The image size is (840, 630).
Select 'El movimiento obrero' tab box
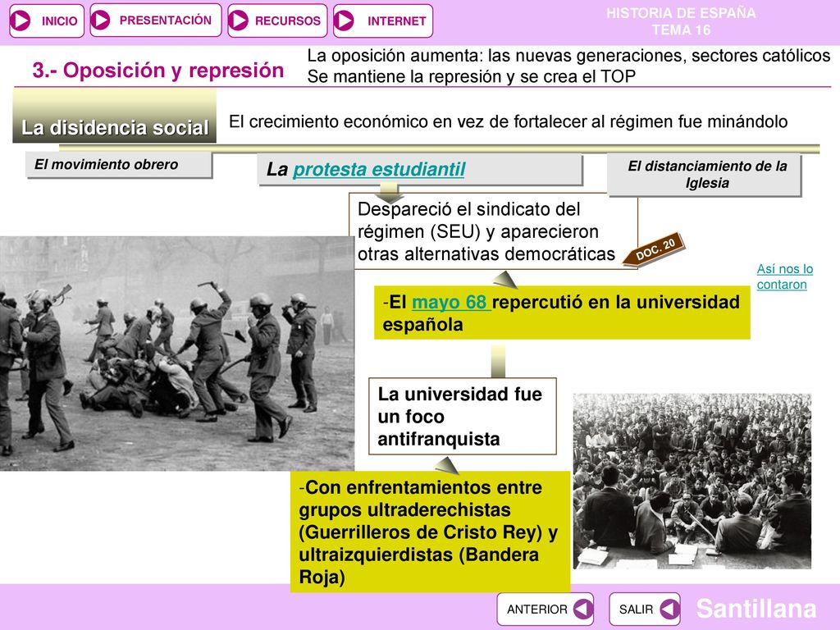click(x=119, y=165)
